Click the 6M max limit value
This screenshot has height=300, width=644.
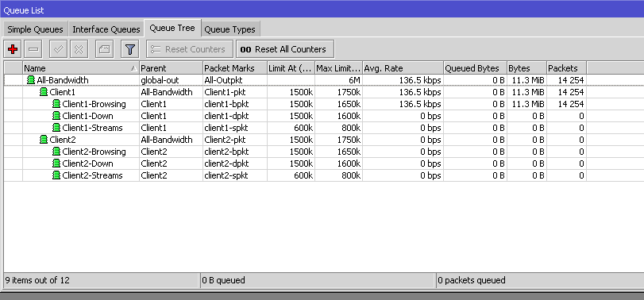point(354,80)
